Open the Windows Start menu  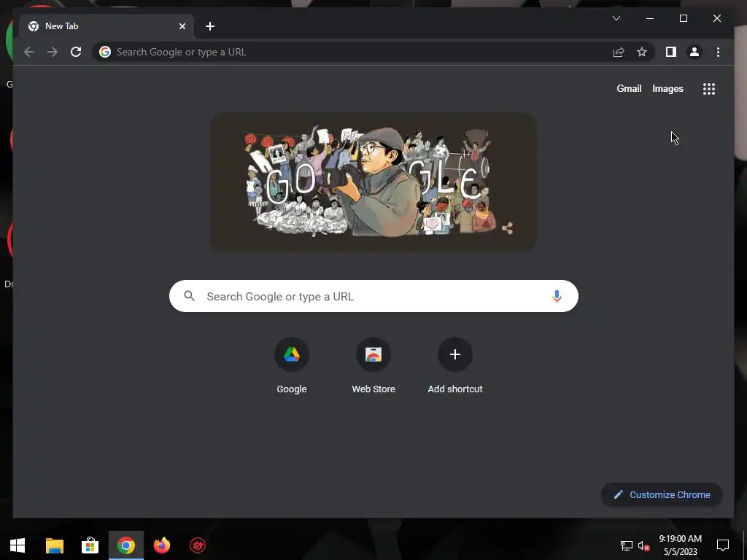tap(18, 545)
